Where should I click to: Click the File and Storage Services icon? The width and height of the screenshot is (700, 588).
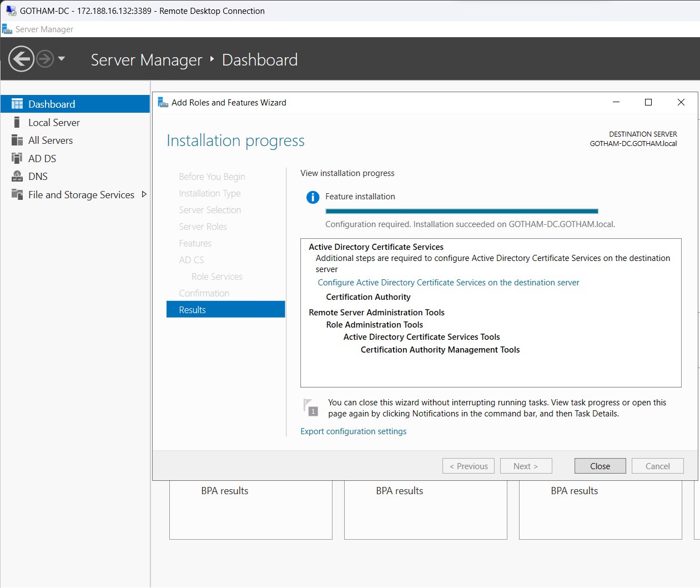click(x=17, y=195)
